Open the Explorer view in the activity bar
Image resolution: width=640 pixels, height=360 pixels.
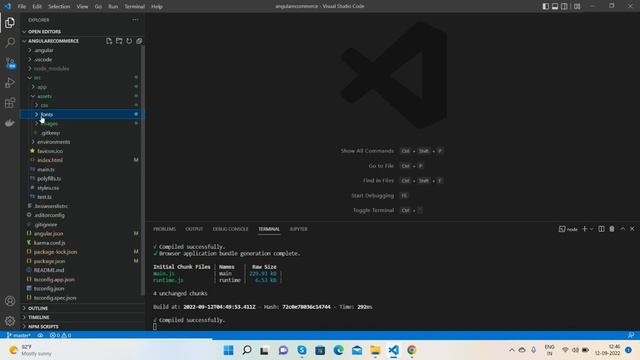coord(10,22)
